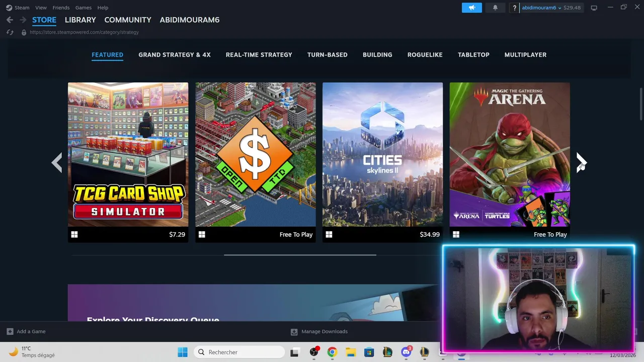Click Free To Play under OpenTTD
Image resolution: width=644 pixels, height=362 pixels.
(x=296, y=234)
